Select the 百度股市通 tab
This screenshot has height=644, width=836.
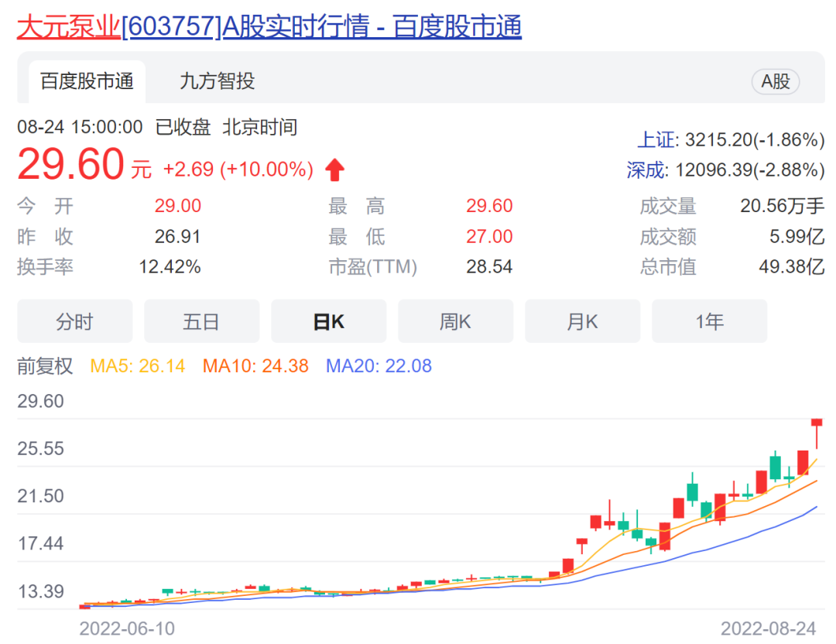coord(87,80)
